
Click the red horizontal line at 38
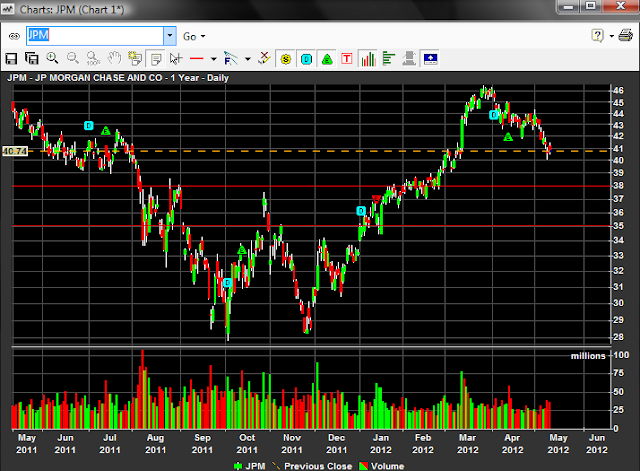[311, 186]
